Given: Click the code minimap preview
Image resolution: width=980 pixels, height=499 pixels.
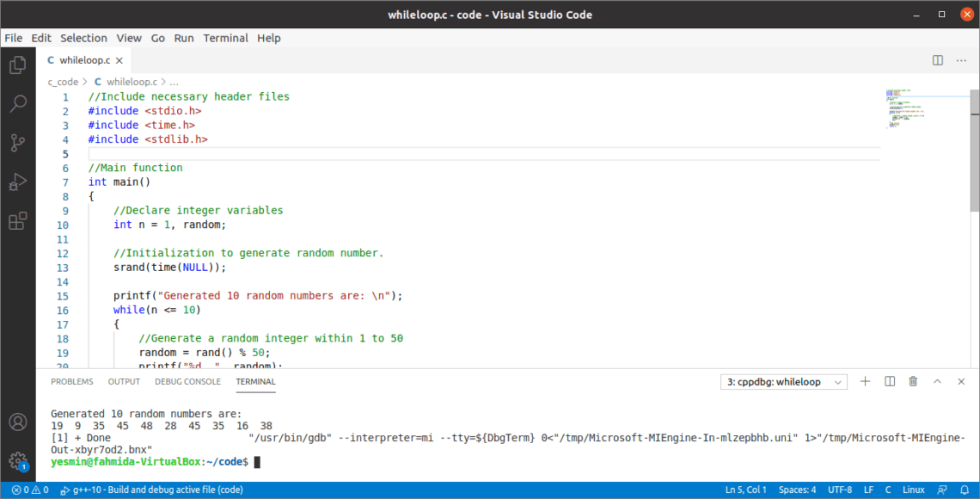Looking at the screenshot, I should (x=907, y=108).
